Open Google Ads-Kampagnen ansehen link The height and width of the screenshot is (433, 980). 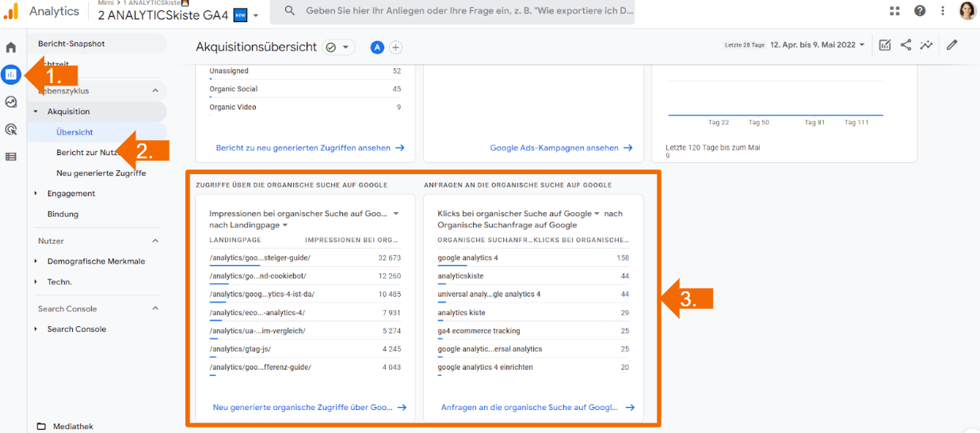tap(561, 147)
